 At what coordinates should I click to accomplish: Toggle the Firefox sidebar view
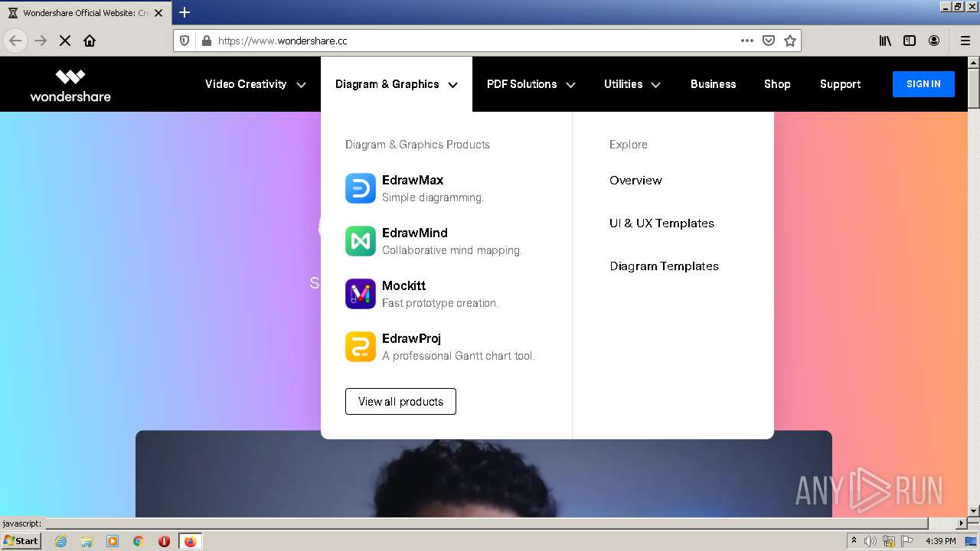(910, 41)
